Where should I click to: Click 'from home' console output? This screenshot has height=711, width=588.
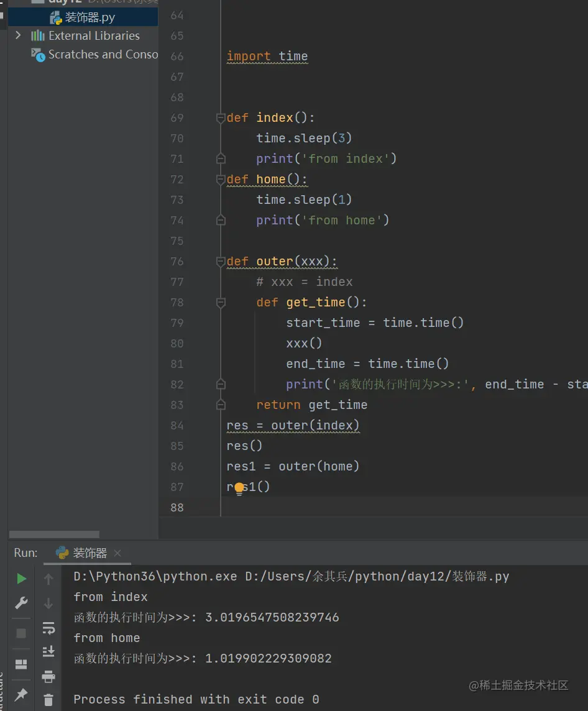pos(107,638)
